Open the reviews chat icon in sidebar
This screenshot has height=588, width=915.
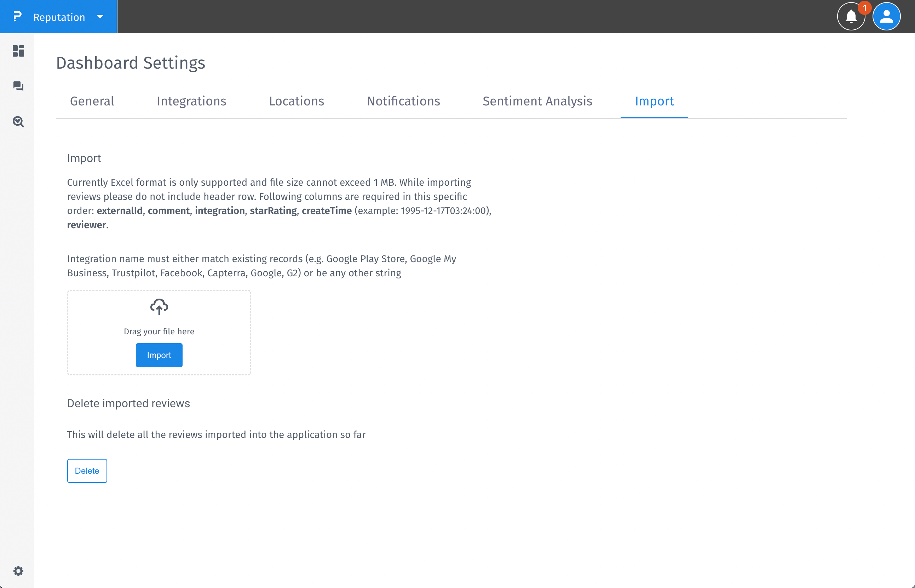tap(18, 86)
